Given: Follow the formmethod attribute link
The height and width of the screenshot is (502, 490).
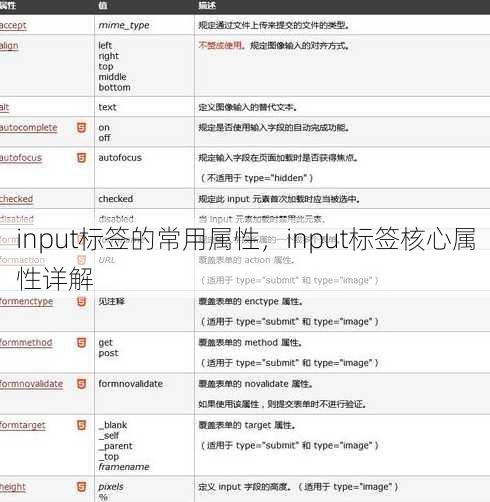Looking at the screenshot, I should point(26,342).
